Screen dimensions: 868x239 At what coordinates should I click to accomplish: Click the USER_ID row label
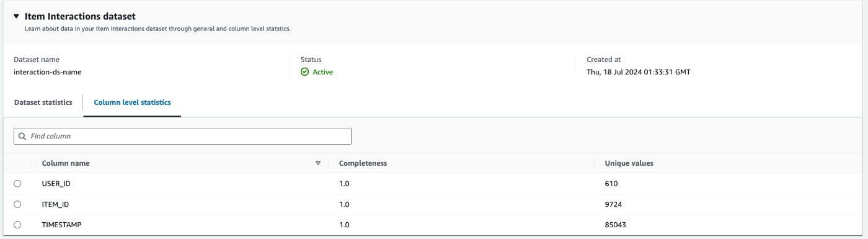click(x=56, y=184)
